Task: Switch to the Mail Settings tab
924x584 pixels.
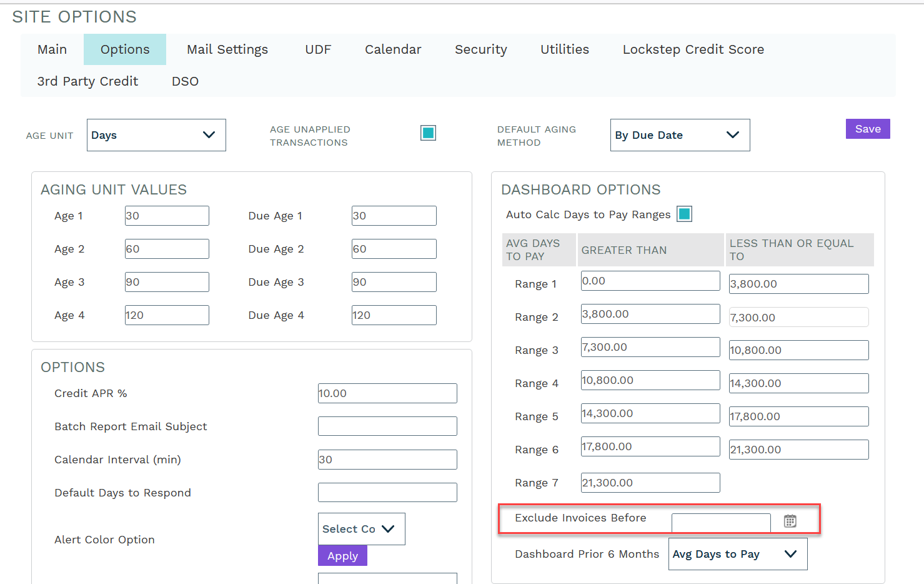Action: [227, 49]
